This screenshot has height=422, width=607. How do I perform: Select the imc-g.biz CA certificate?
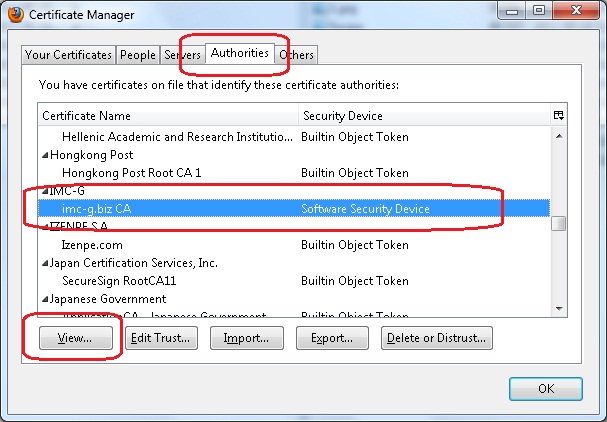96,209
